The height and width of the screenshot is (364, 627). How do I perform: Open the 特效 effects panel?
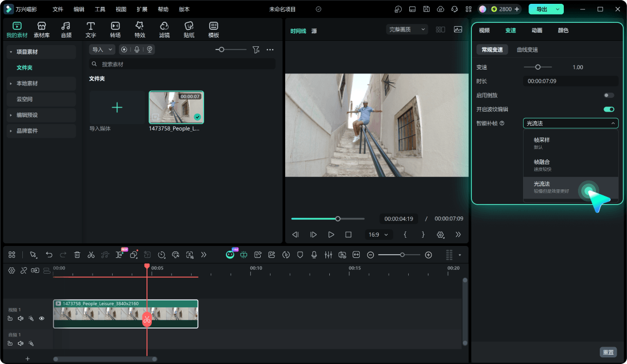pyautogui.click(x=139, y=30)
